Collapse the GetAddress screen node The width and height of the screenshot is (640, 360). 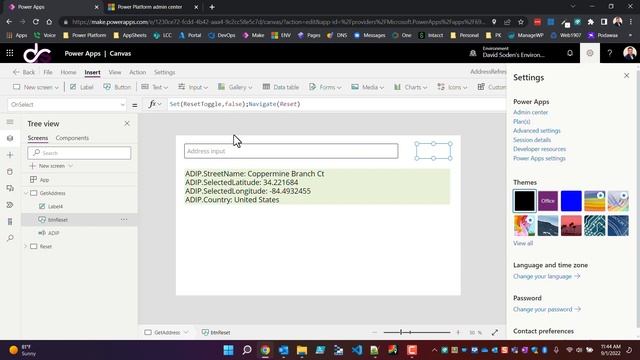26,193
